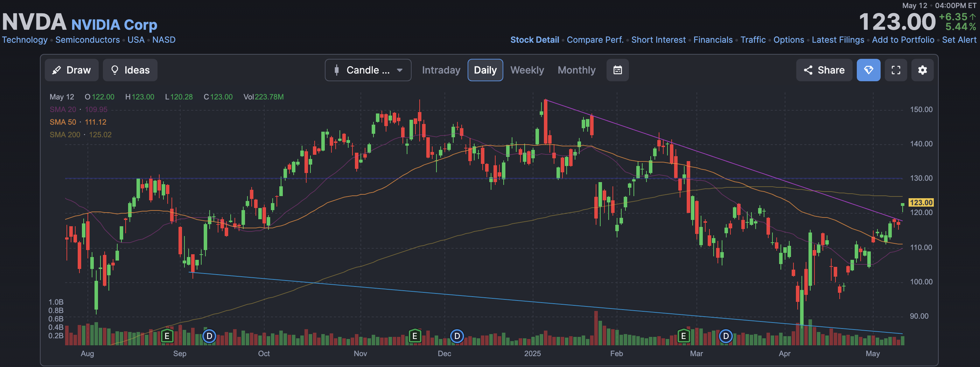Click the dividend D marker in March

click(x=726, y=336)
